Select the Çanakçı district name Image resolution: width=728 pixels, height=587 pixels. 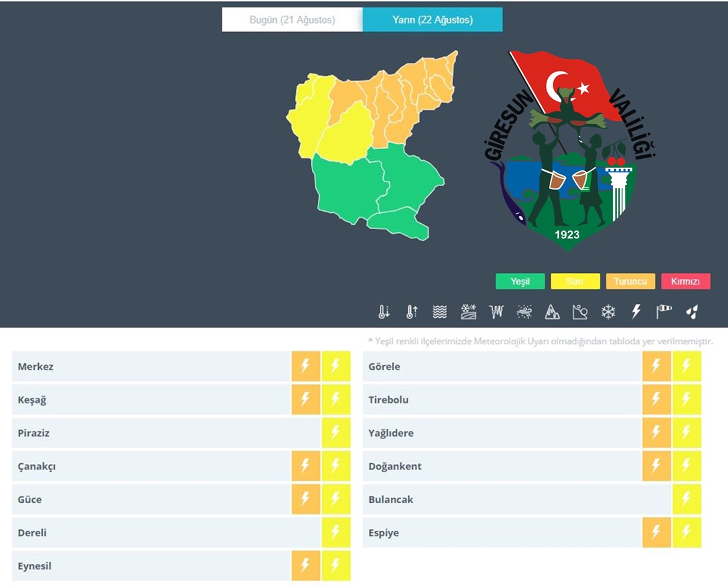point(37,467)
